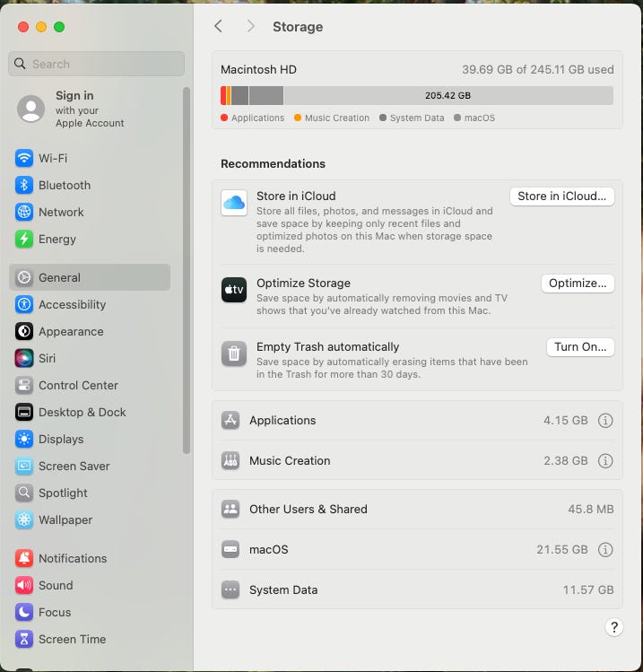Open Sound settings
The image size is (643, 672).
(x=90, y=586)
